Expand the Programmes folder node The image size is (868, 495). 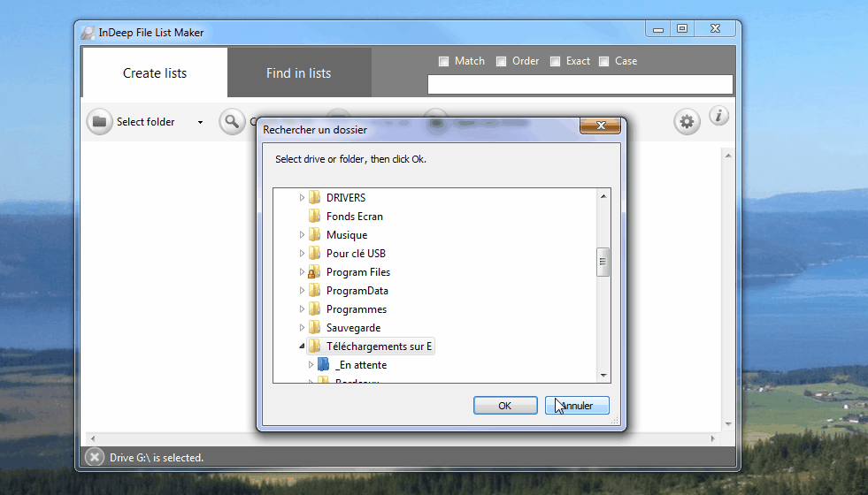pos(302,308)
